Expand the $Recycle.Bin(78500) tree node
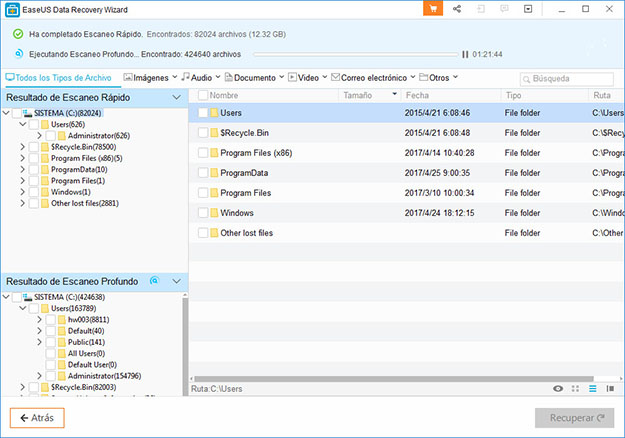625x438 pixels. 22,147
